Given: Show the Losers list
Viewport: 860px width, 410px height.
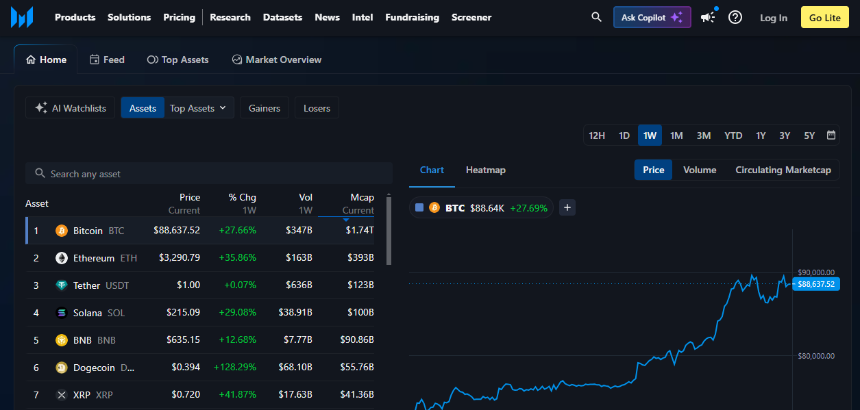Looking at the screenshot, I should [x=317, y=108].
